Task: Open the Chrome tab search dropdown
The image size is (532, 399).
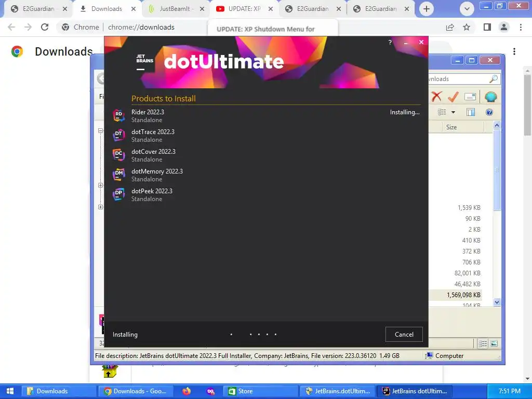Action: pyautogui.click(x=467, y=9)
